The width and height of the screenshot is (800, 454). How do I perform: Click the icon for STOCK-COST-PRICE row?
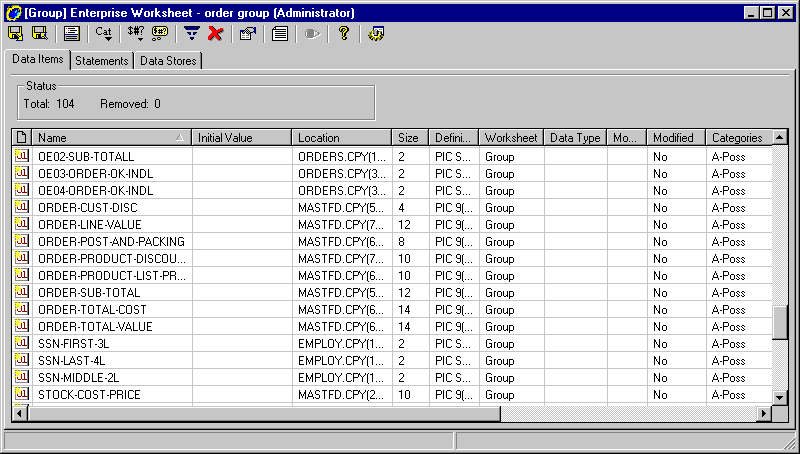21,394
